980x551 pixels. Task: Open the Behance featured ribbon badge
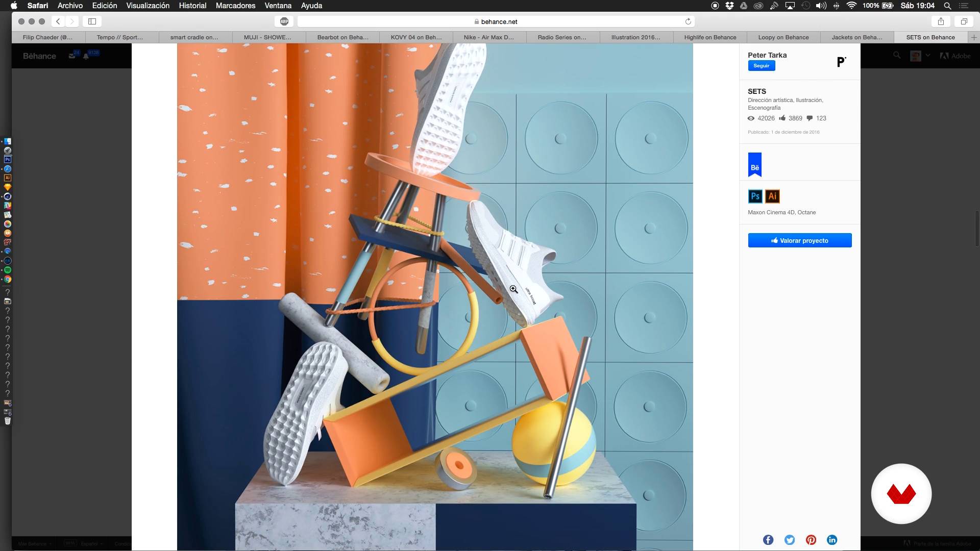point(755,165)
